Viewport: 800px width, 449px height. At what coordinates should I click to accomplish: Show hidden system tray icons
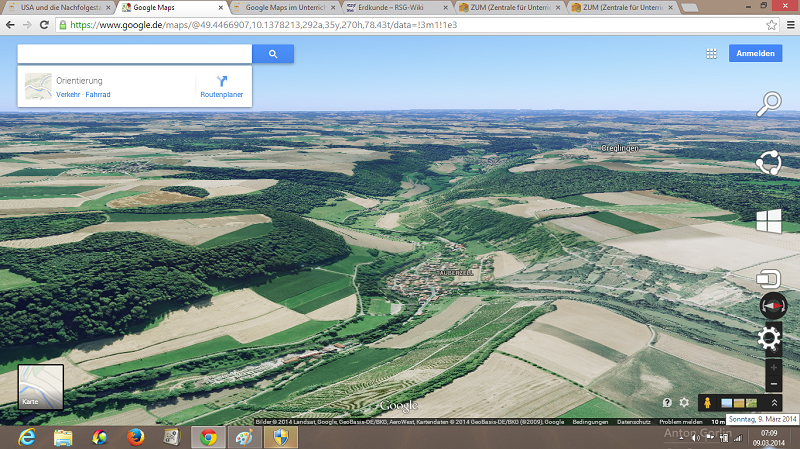point(681,438)
